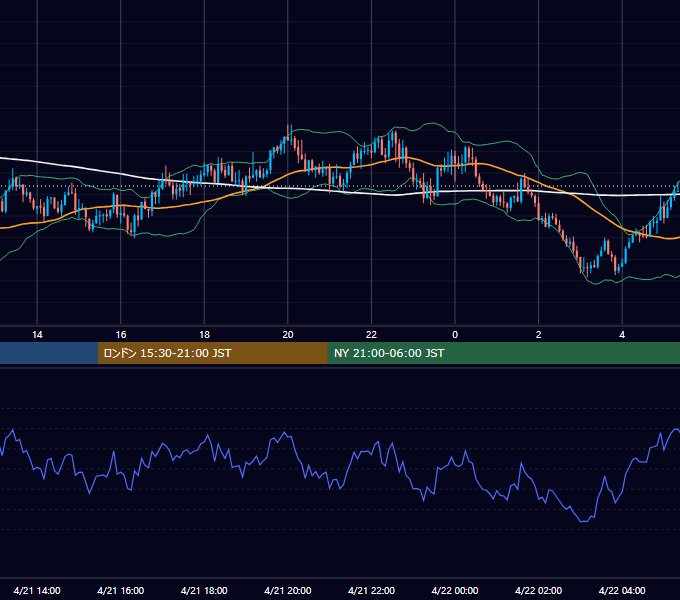The width and height of the screenshot is (680, 600).
Task: Click the 4/21 18:00 oscillator time label
Action: click(x=204, y=590)
